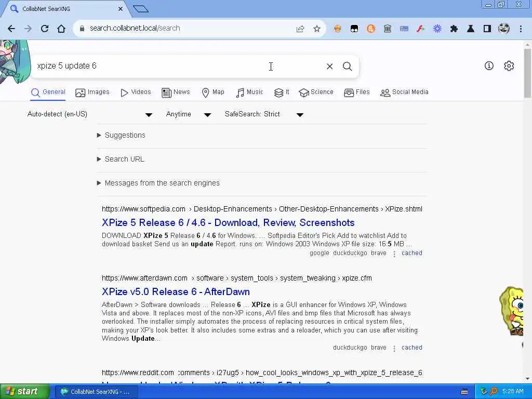Switch to Videos category
The width and height of the screenshot is (532, 399).
[x=136, y=92]
